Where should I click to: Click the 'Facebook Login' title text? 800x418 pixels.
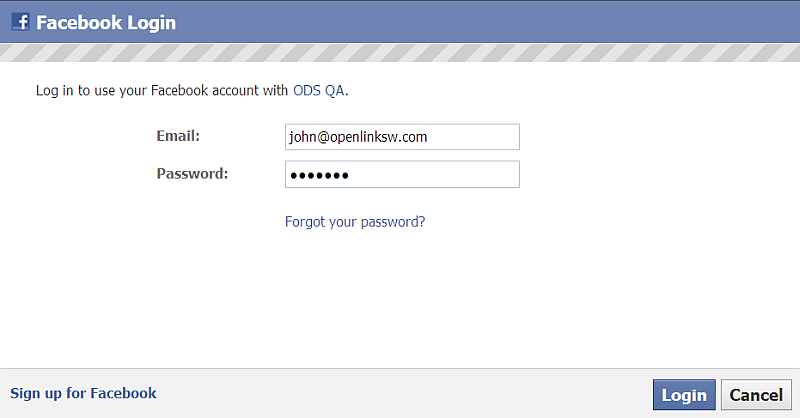(x=106, y=22)
